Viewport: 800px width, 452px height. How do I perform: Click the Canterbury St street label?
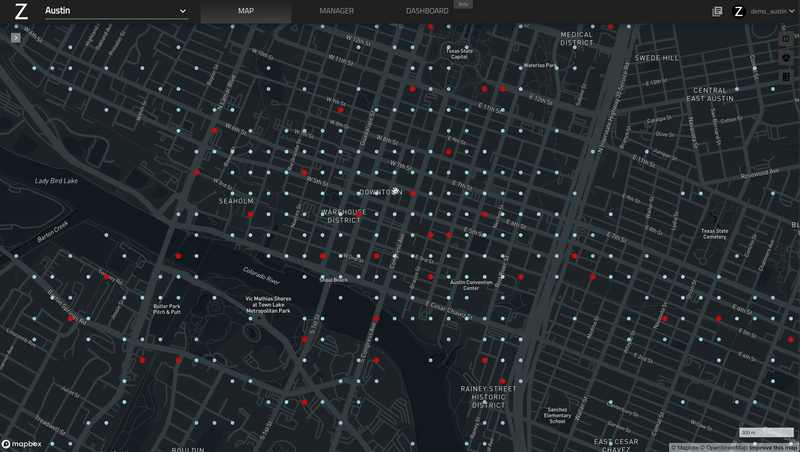click(x=622, y=408)
